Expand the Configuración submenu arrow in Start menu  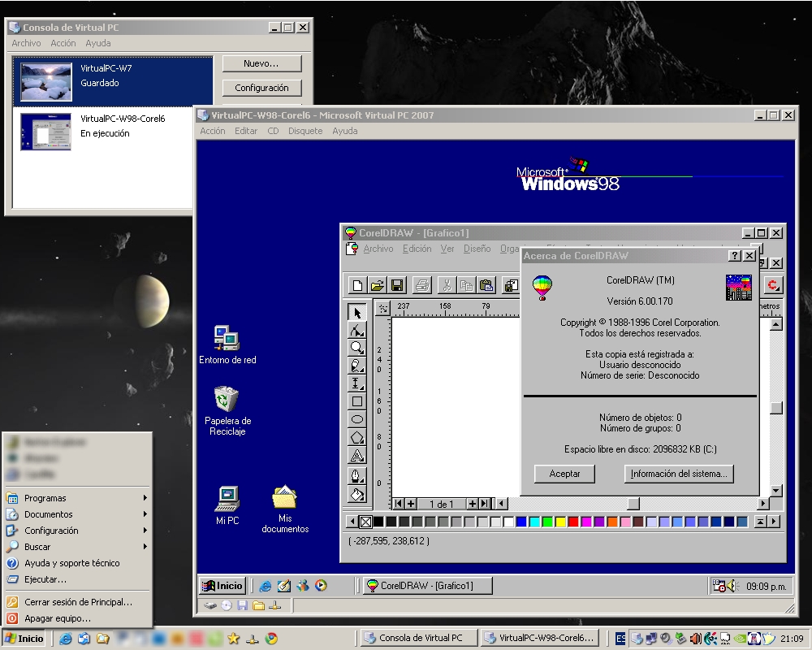tap(145, 531)
